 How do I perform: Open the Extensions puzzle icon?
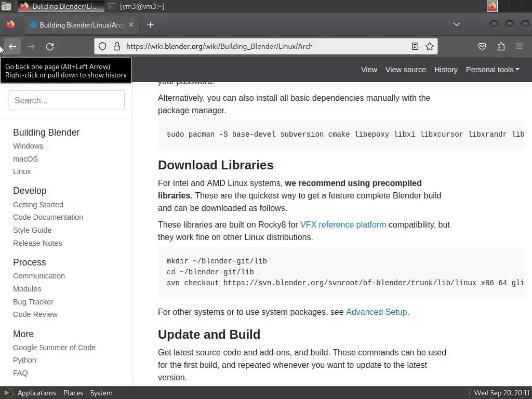point(501,46)
